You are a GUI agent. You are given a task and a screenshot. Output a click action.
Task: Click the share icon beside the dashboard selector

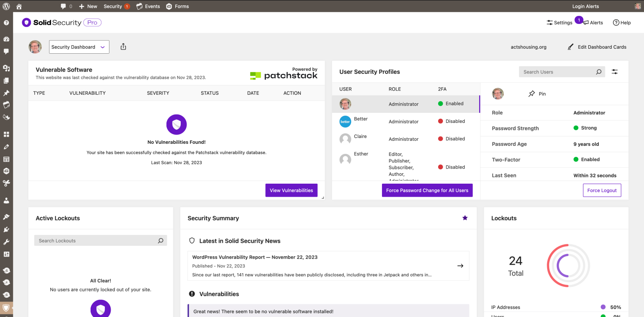tap(123, 47)
